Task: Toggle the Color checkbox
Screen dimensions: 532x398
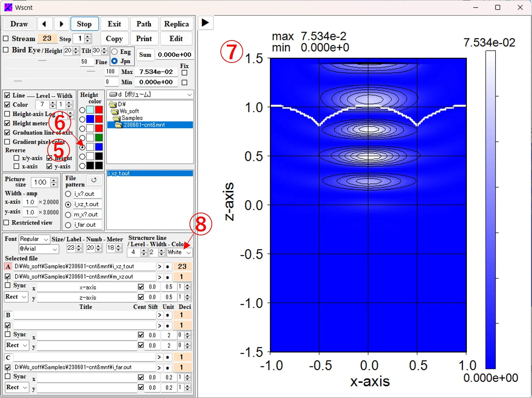Action: coord(7,105)
